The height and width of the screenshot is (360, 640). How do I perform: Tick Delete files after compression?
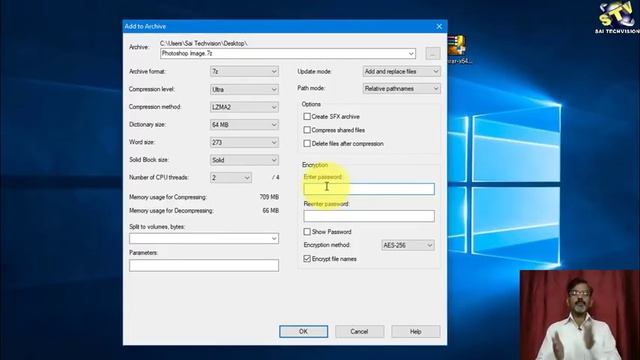(x=307, y=144)
